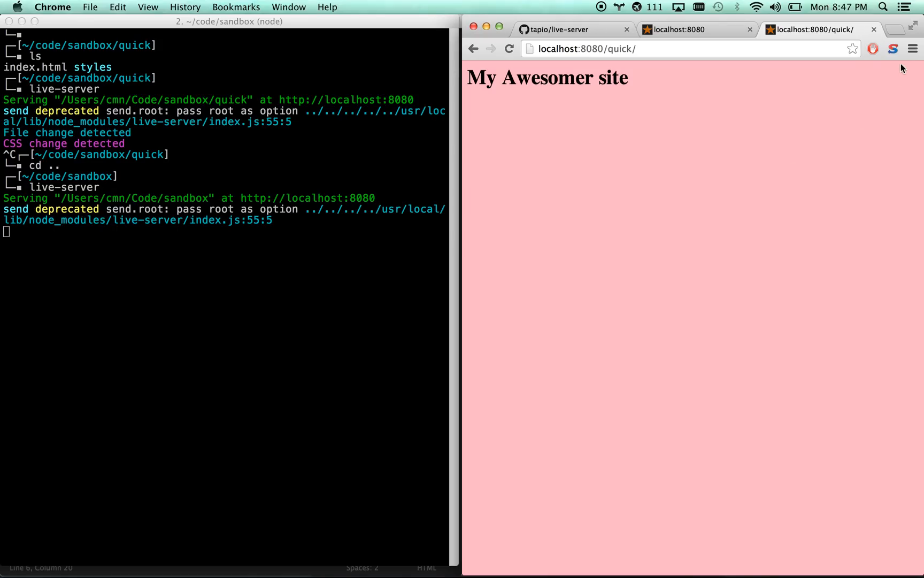924x578 pixels.
Task: Click the Time Machine menu bar icon
Action: [718, 7]
